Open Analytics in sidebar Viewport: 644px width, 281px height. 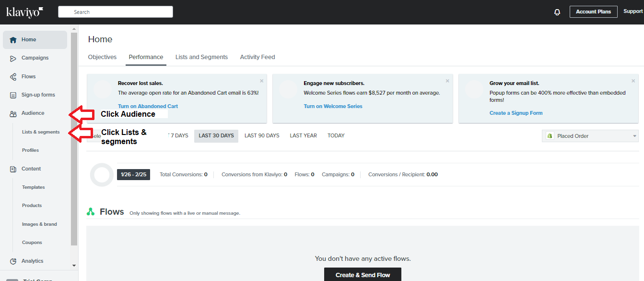pos(33,261)
